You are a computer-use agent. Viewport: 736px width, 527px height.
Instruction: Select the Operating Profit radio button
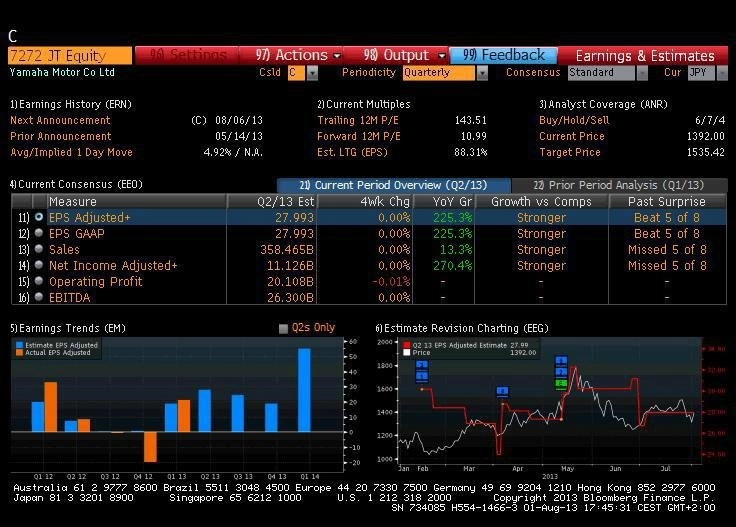39,281
